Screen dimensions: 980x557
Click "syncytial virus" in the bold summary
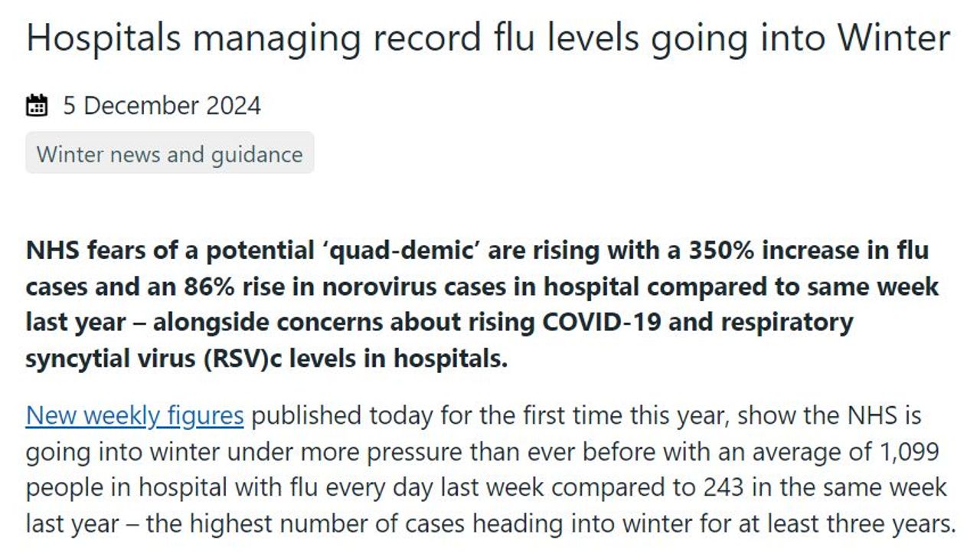[110, 359]
